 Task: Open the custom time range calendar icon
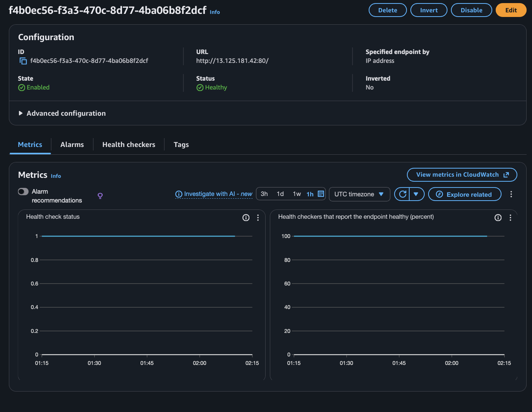(321, 194)
